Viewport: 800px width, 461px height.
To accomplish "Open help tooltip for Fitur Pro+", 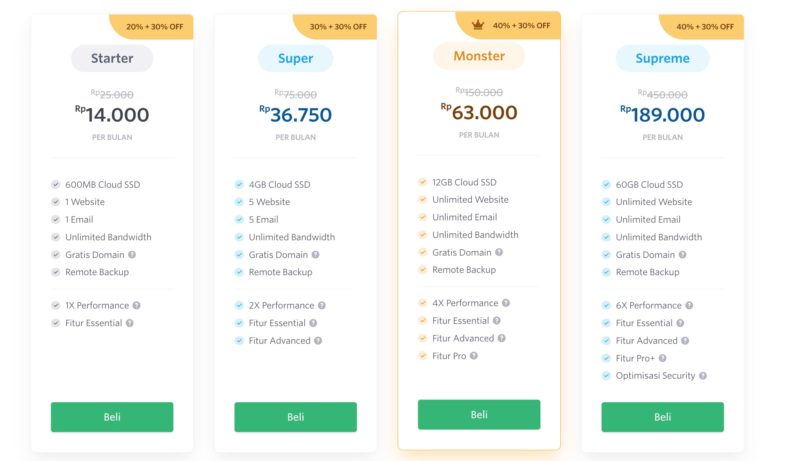I will tap(662, 358).
